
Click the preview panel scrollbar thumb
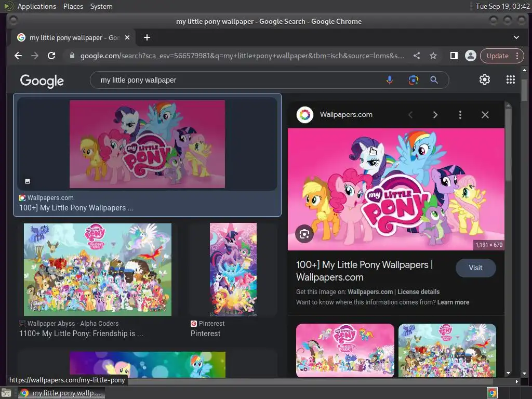(508, 146)
